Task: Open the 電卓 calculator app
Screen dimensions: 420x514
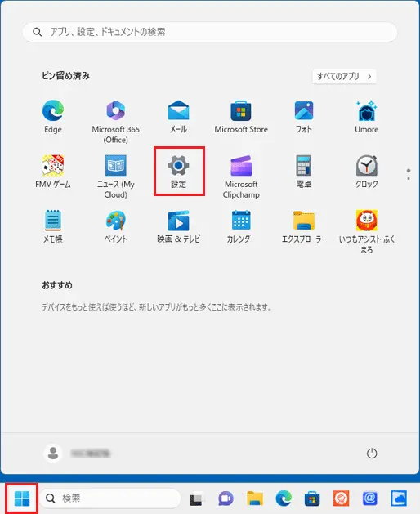Action: 304,171
